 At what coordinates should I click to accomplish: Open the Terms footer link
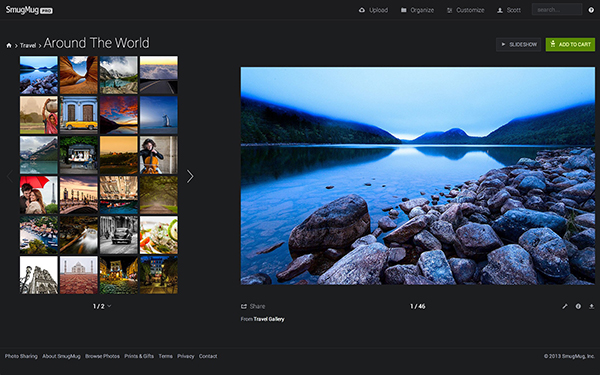click(165, 356)
